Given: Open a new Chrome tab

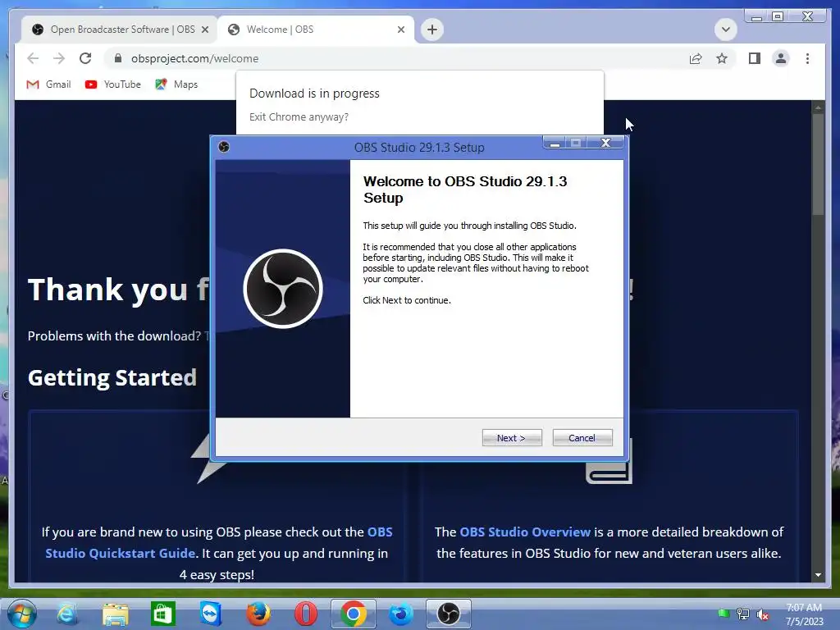Looking at the screenshot, I should click(432, 30).
